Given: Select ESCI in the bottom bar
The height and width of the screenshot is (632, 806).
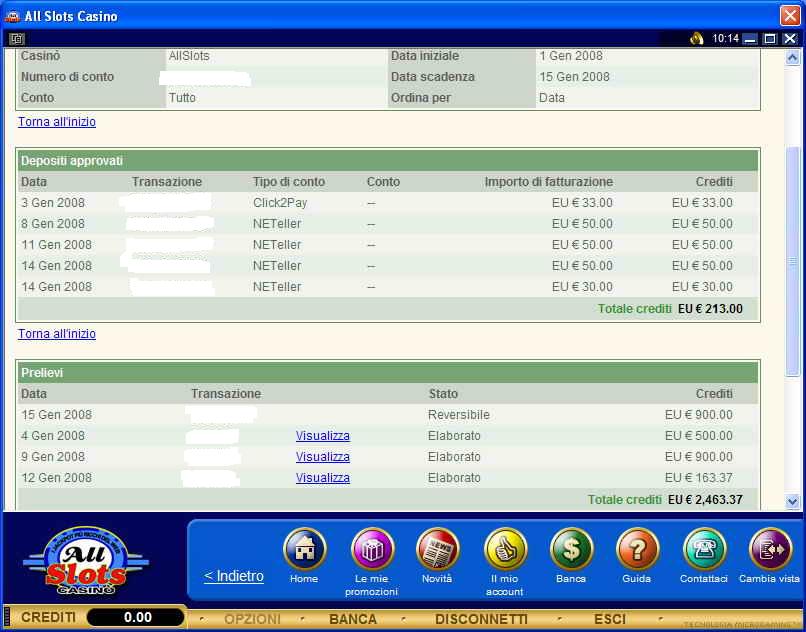Looking at the screenshot, I should (610, 619).
